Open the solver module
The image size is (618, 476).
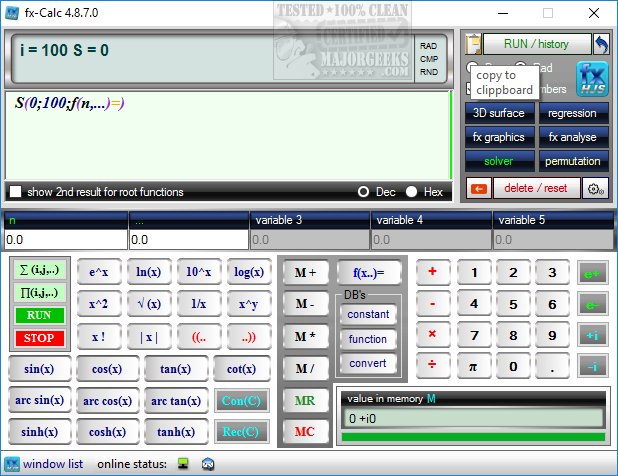(499, 161)
